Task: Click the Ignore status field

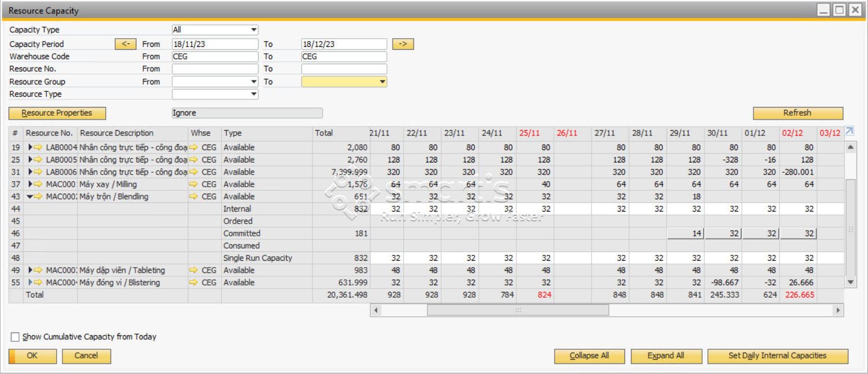Action: [247, 113]
